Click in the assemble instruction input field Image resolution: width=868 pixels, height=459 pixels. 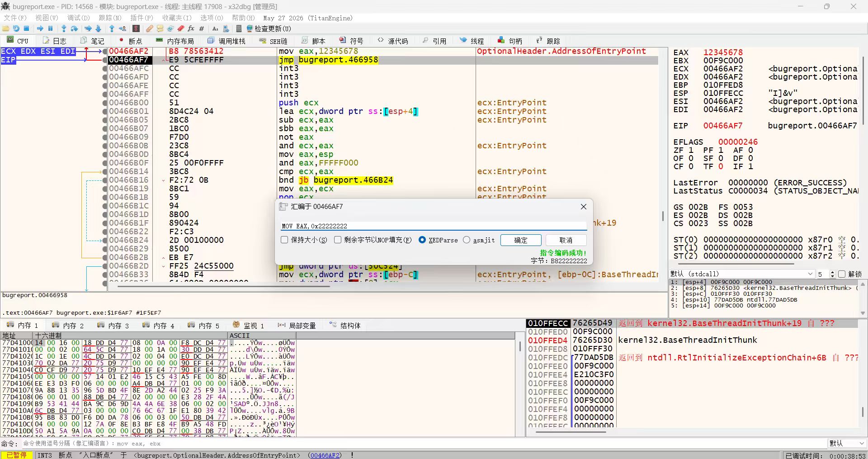click(433, 226)
